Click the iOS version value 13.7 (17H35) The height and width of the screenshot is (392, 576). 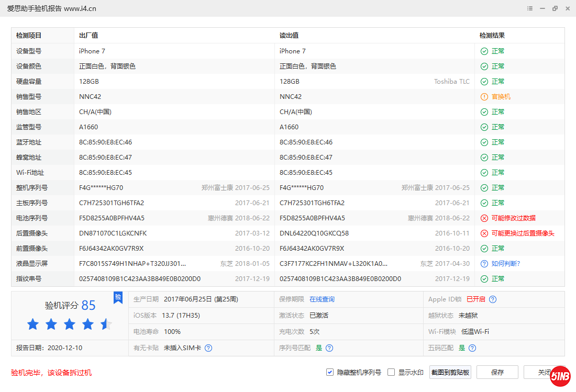181,316
